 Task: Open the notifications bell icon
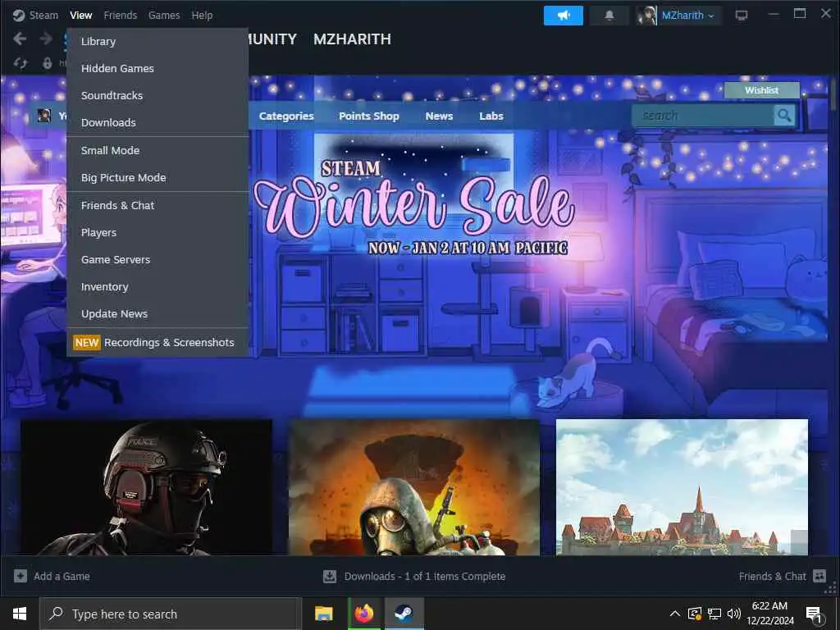click(609, 16)
